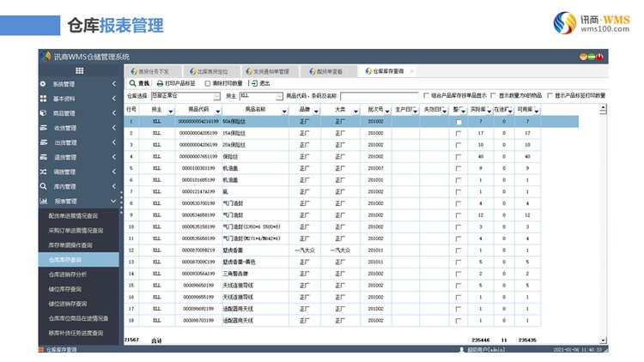This screenshot has width=644, height=362.
Task: Click the logo icon on 出库拣货定位 tab
Action: tap(193, 71)
